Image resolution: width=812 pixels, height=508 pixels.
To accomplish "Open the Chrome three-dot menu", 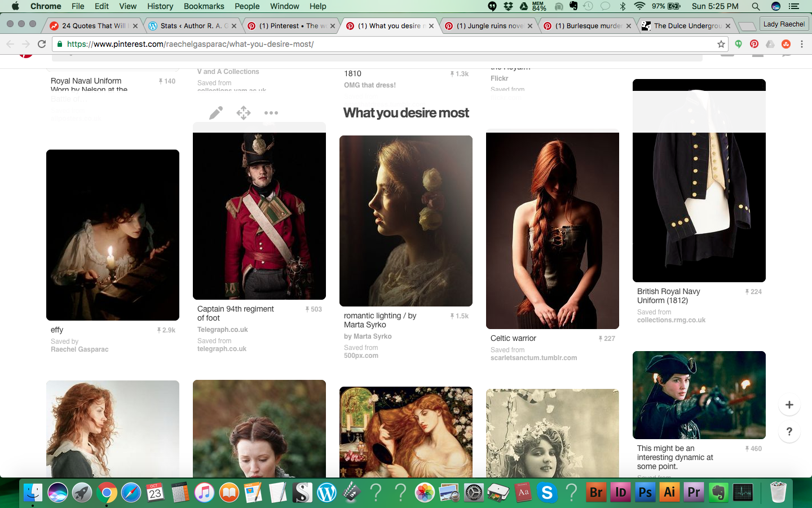I will coord(802,44).
